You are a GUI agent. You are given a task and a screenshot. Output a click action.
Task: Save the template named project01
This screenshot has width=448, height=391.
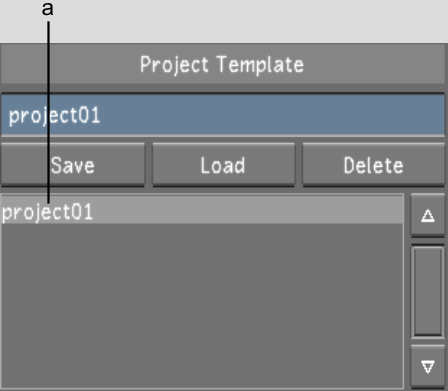[73, 165]
